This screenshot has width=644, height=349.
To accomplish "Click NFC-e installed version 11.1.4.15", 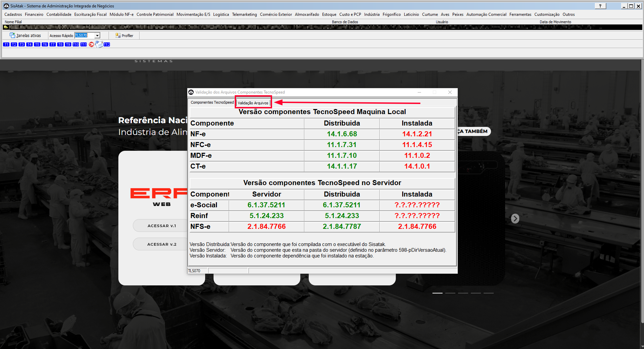I will point(417,145).
